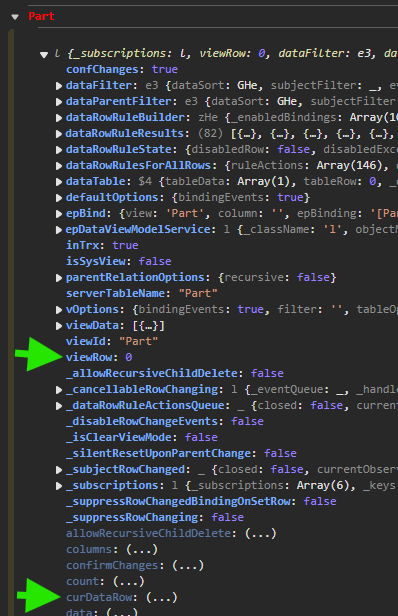Viewport: 398px width, 616px height.
Task: Select the _suppressRowChanging false value
Action: coord(227,517)
